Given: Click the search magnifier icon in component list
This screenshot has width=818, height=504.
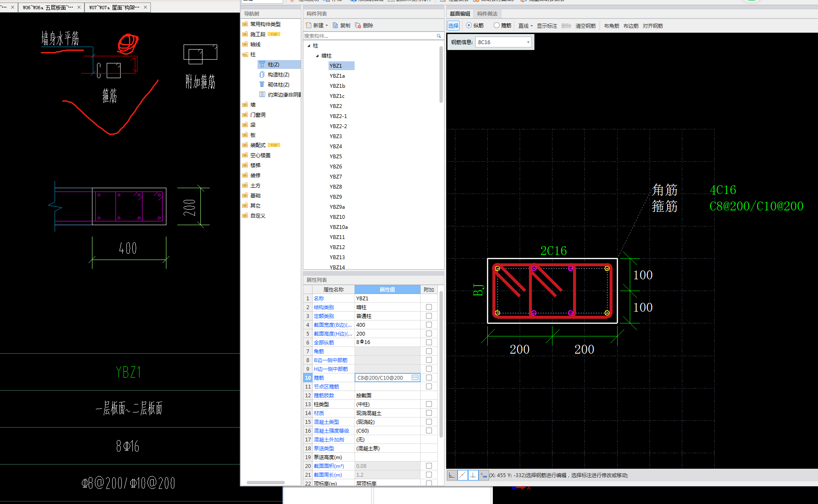Looking at the screenshot, I should point(439,36).
